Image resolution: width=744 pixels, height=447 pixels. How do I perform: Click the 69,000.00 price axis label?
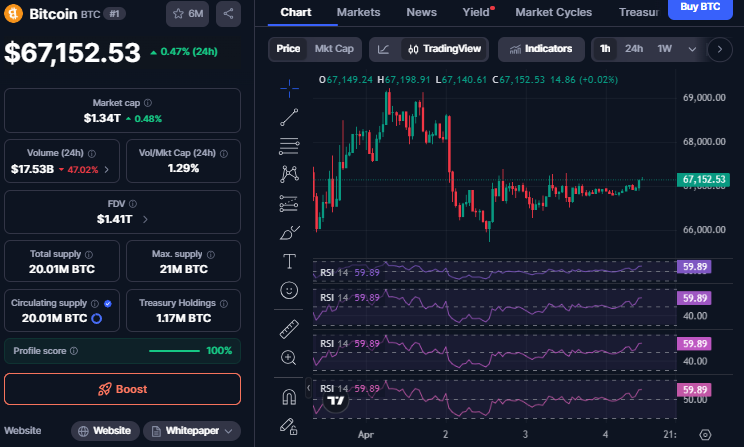[x=704, y=98]
